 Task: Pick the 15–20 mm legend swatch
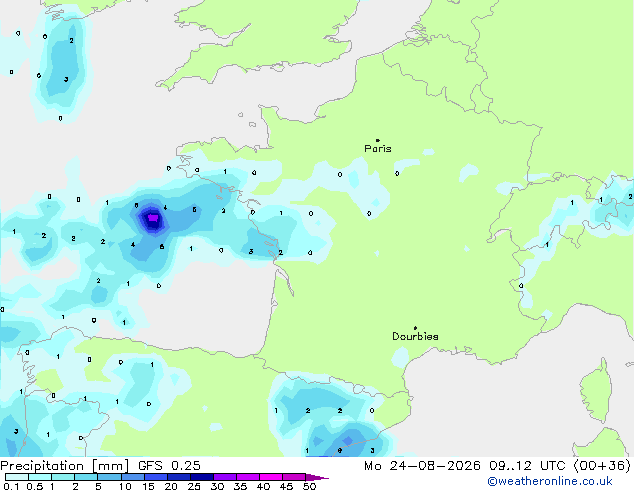pos(155,477)
